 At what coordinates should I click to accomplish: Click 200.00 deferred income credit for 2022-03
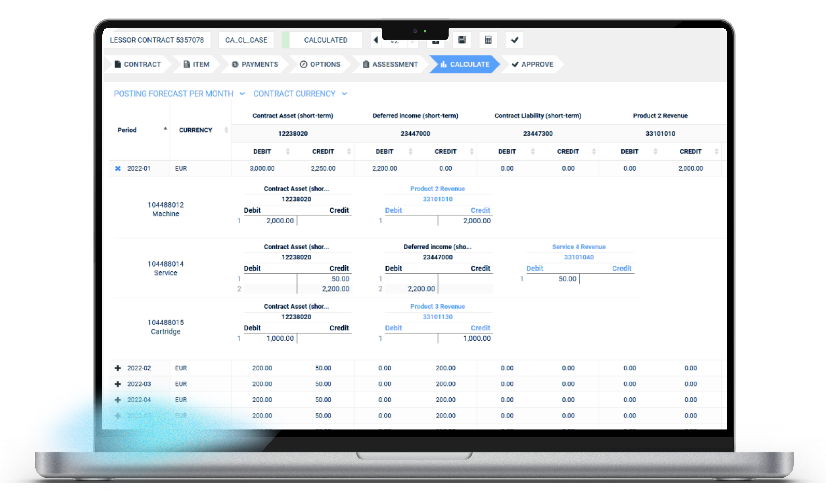[446, 383]
